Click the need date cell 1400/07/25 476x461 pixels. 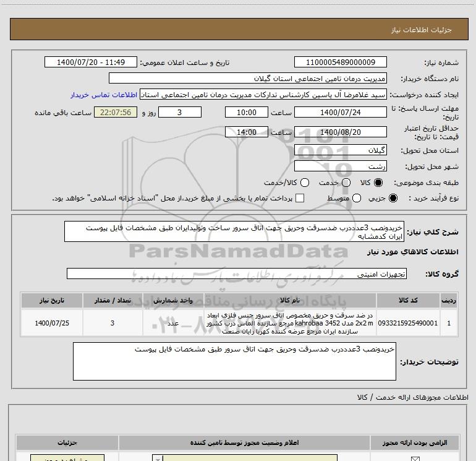click(51, 323)
